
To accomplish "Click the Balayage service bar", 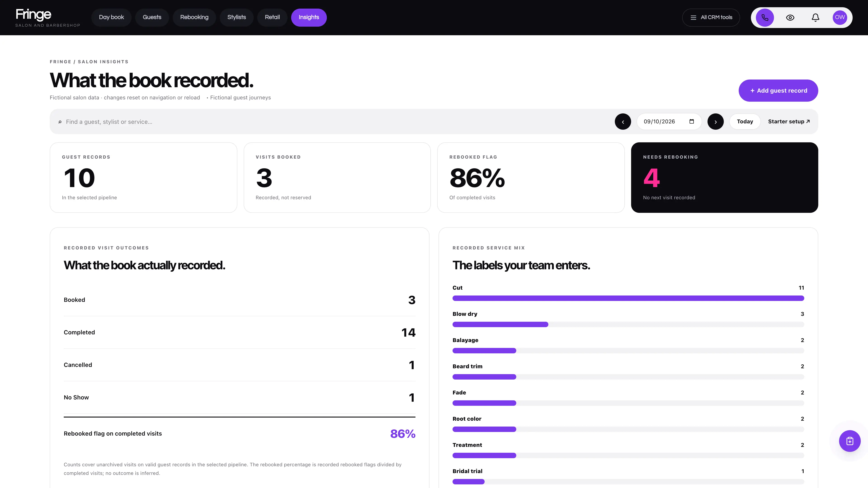I will tap(628, 351).
